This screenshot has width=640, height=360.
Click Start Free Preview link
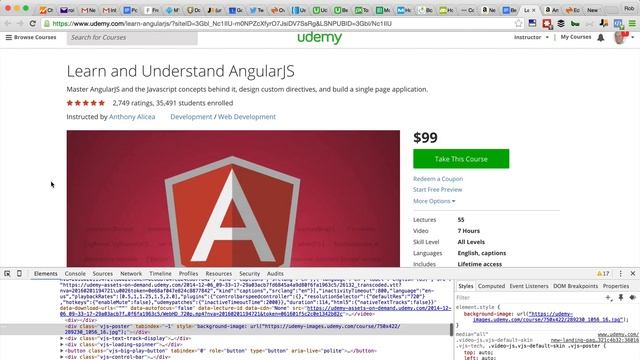pos(438,189)
